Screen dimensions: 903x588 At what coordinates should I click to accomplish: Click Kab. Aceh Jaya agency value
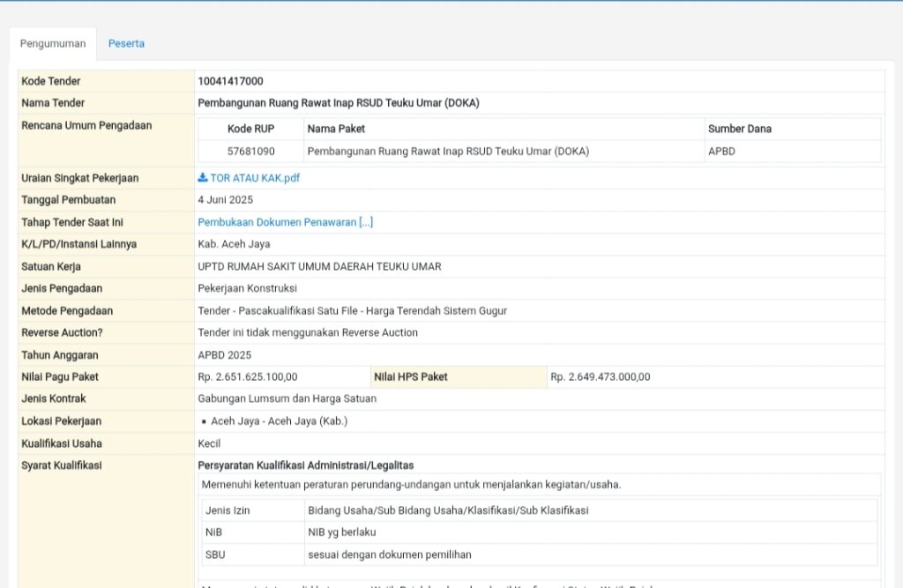234,244
